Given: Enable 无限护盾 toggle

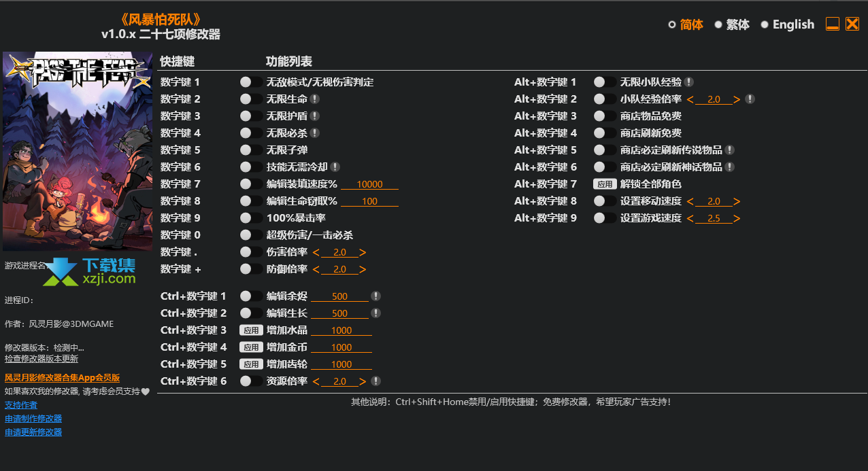Looking at the screenshot, I should (251, 116).
